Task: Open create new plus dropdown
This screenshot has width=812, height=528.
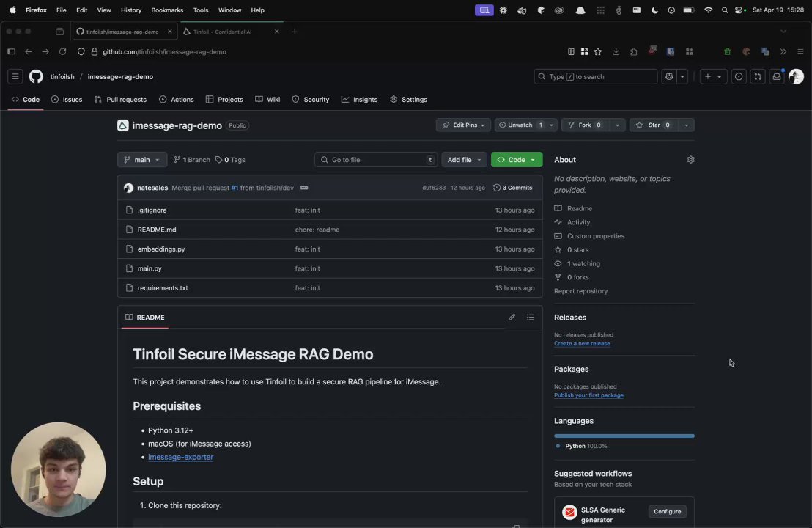Action: [712, 77]
